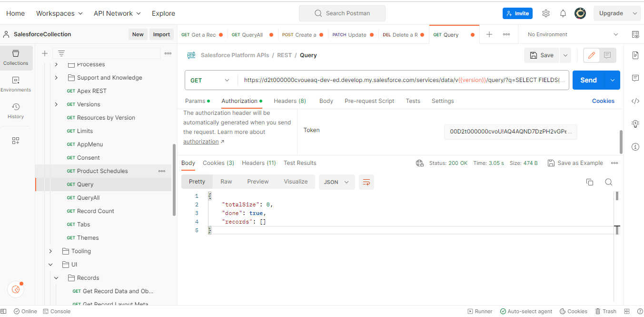Open the Settings gear icon
The height and width of the screenshot is (317, 644).
click(x=546, y=13)
